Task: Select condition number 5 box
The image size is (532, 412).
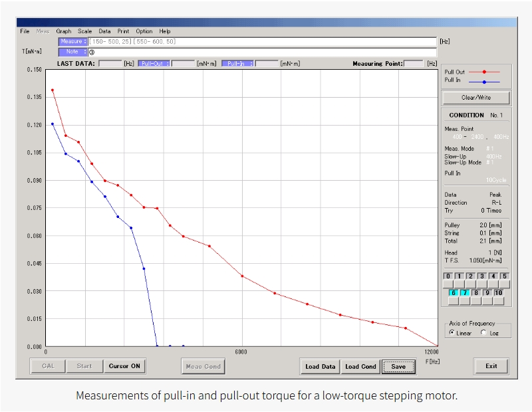Action: click(x=505, y=276)
